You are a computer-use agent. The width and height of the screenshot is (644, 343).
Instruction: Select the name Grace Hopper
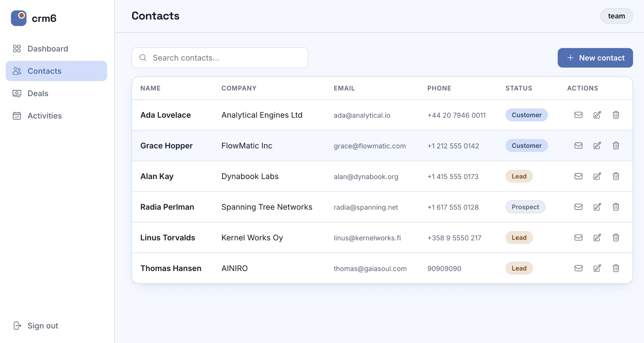166,146
